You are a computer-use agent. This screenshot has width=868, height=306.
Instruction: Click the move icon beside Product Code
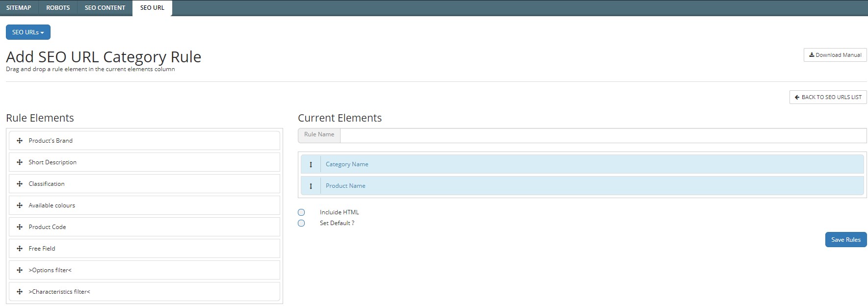tap(20, 227)
